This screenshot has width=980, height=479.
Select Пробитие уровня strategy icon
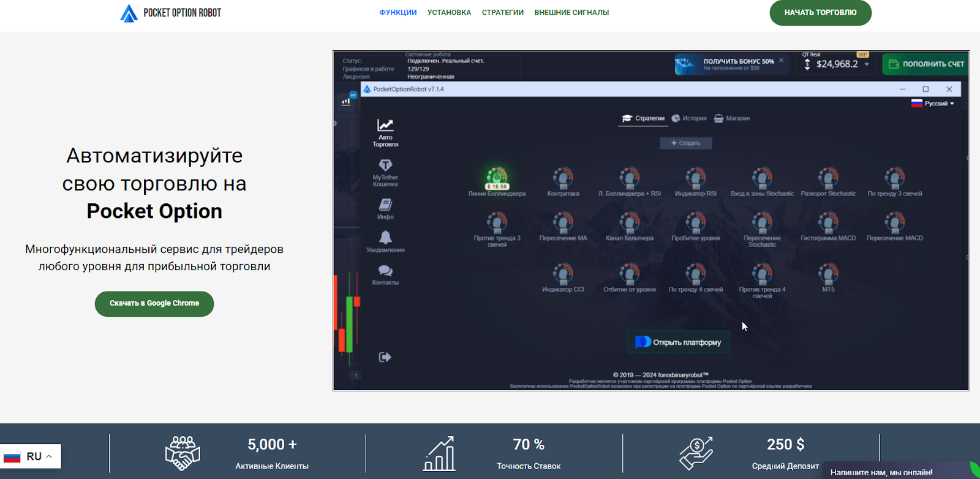[x=696, y=222]
